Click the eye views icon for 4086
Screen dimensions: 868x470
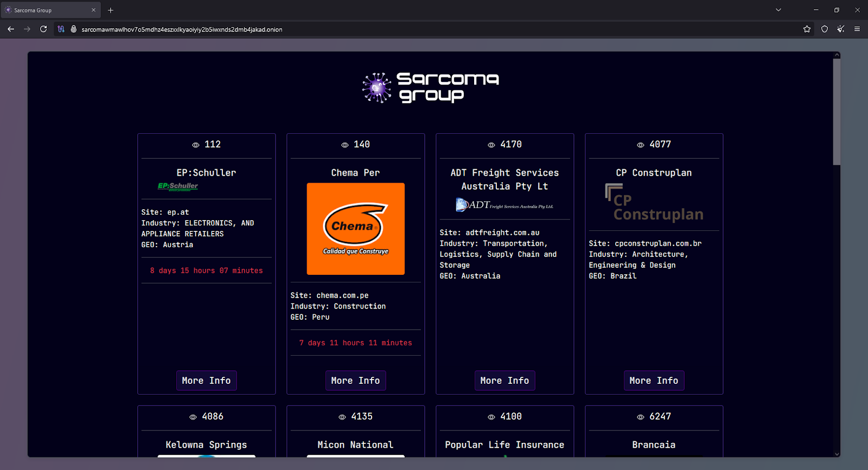pos(193,417)
